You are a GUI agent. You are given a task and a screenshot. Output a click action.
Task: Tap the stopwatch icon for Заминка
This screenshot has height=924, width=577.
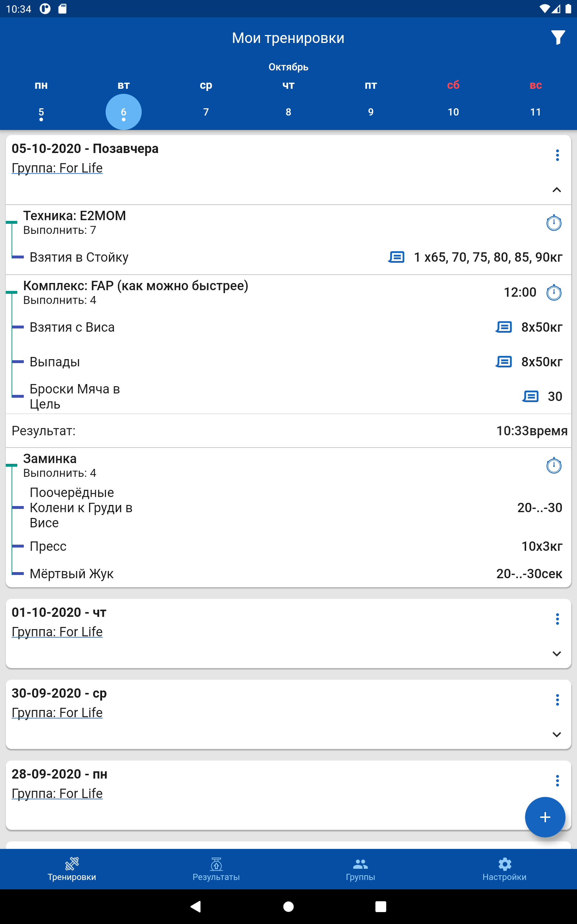(x=553, y=466)
